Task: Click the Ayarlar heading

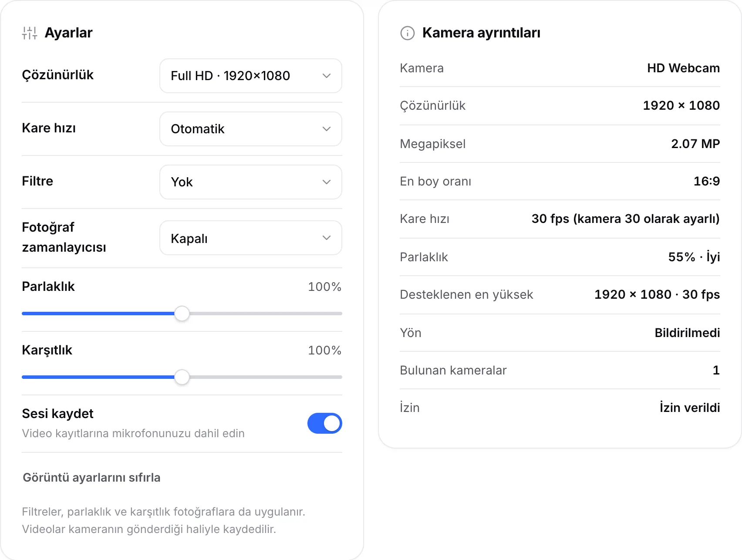Action: coord(68,33)
